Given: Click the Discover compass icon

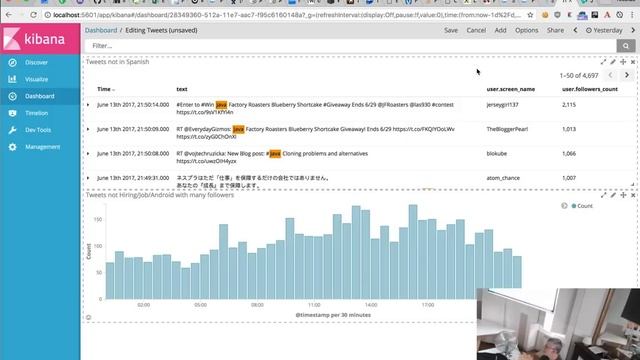Looking at the screenshot, I should (12, 62).
